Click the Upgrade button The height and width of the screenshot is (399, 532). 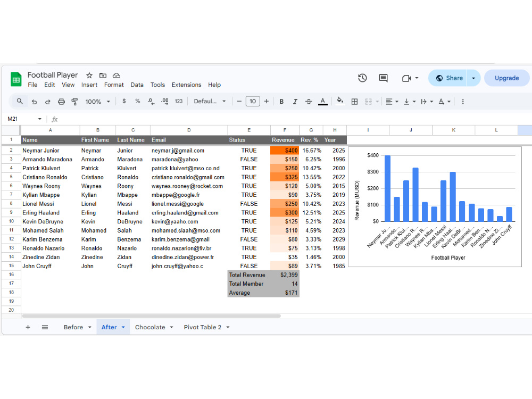(x=506, y=78)
